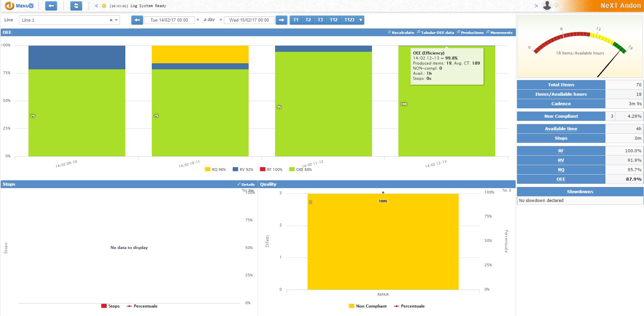The image size is (644, 316).
Task: Select the T12 shift tab
Action: (x=334, y=20)
